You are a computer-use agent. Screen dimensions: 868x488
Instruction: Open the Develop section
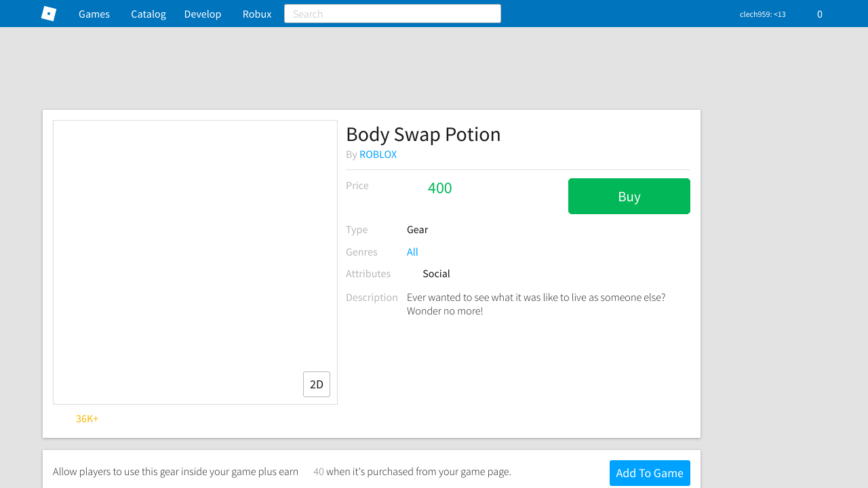[x=203, y=14]
